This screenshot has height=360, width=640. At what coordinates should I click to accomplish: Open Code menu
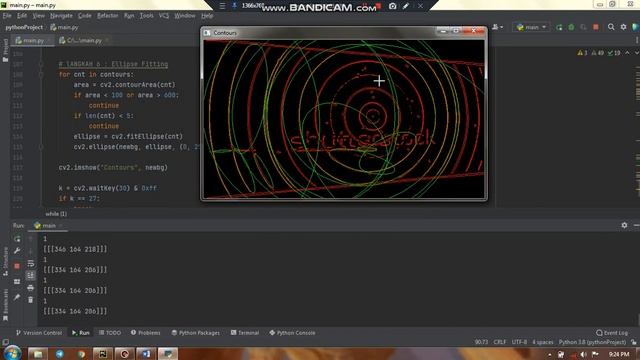pos(84,16)
